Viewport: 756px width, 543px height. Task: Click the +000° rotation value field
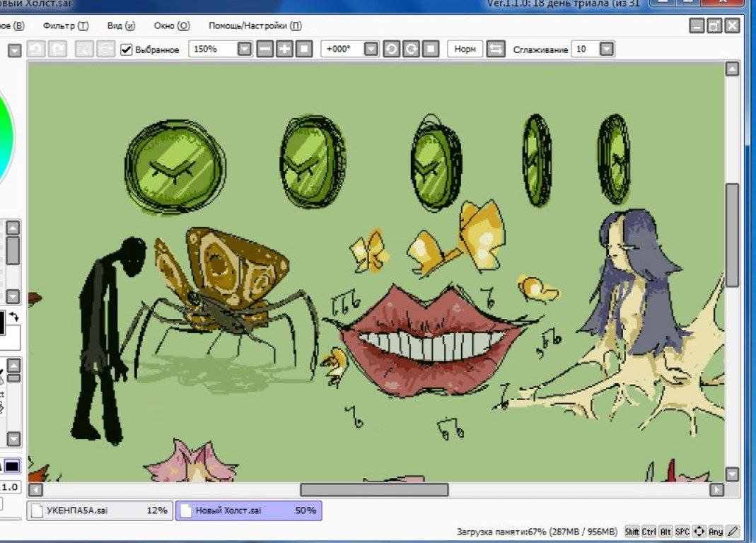(x=342, y=49)
